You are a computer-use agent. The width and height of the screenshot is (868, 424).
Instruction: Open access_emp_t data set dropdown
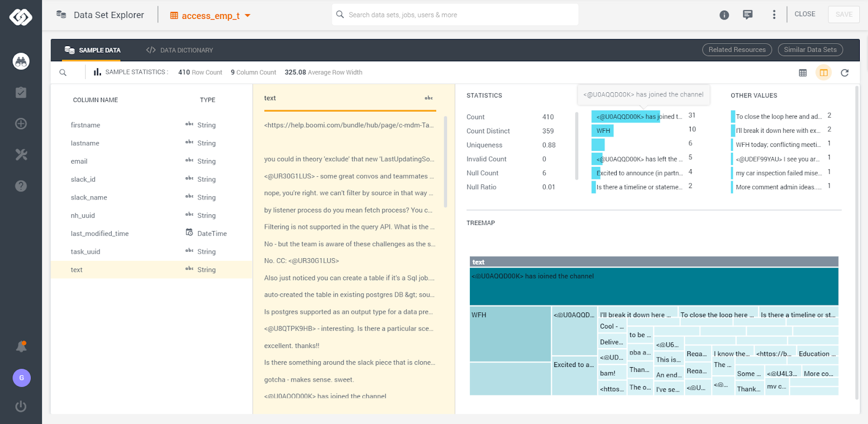(x=210, y=16)
